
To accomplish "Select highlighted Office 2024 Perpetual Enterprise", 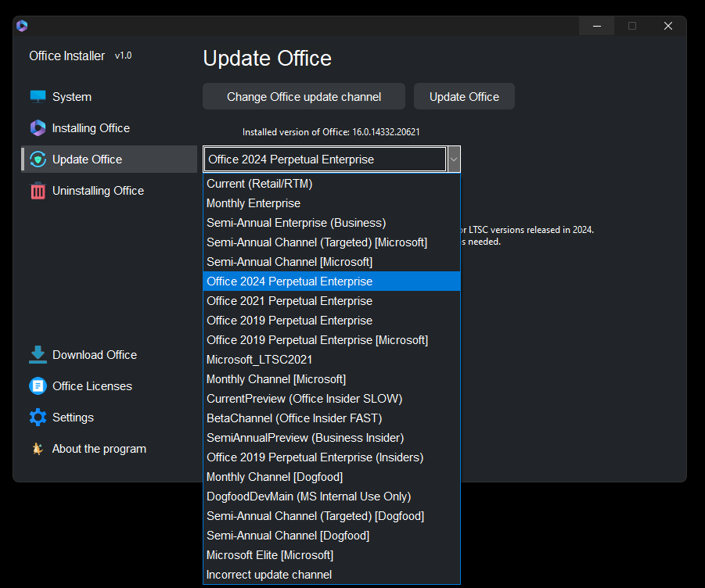I will (332, 281).
